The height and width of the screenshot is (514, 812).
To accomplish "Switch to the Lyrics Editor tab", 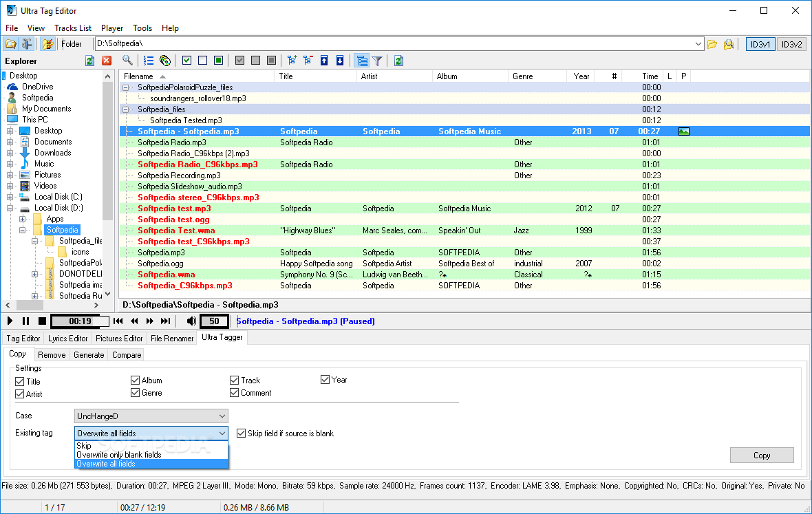I will click(68, 339).
